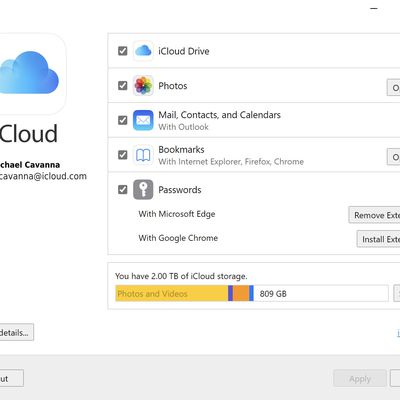400x400 pixels.
Task: Click the Cavanna account name
Action: pyautogui.click(x=30, y=165)
